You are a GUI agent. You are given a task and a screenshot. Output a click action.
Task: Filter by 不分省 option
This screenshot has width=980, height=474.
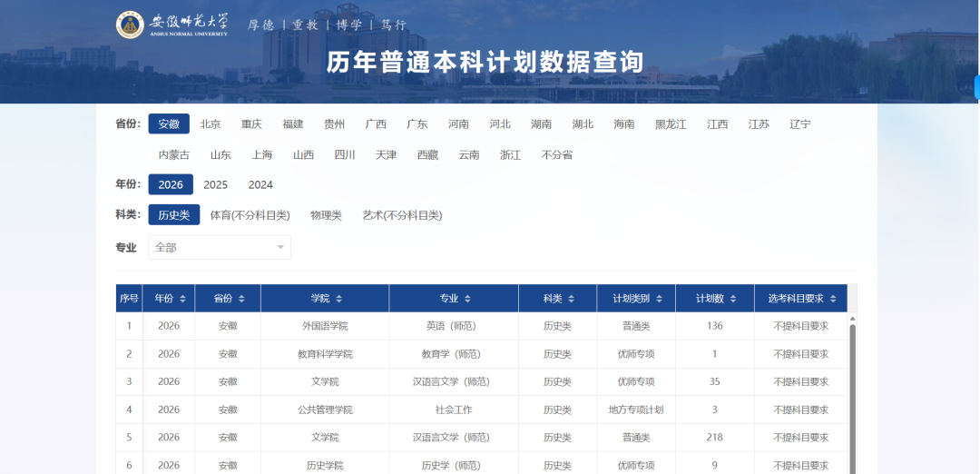tap(557, 154)
